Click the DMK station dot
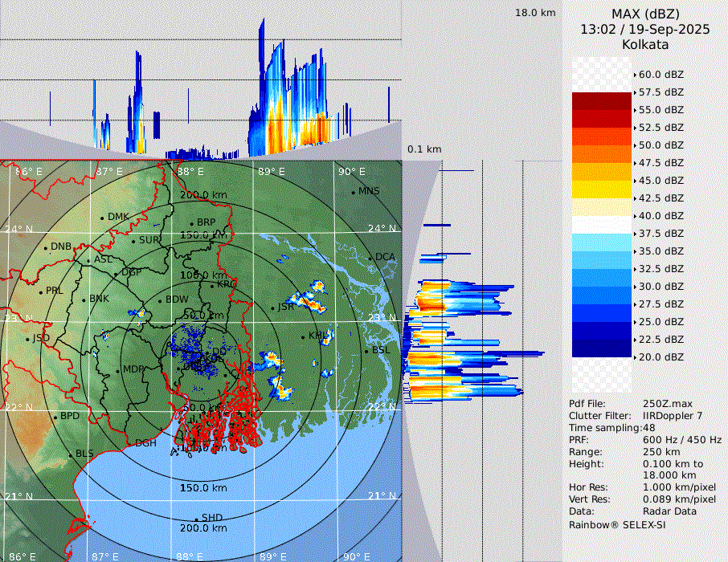 click(x=103, y=218)
